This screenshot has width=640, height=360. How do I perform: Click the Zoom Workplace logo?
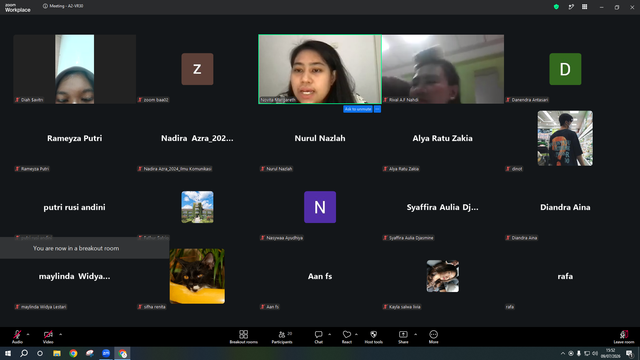18,7
